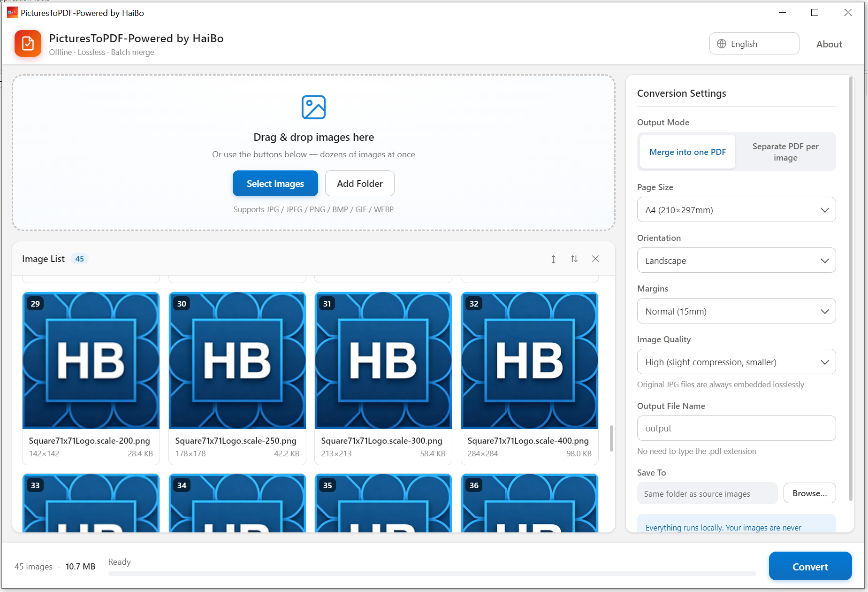The width and height of the screenshot is (868, 592).
Task: Open the Page Size dropdown
Action: (736, 210)
